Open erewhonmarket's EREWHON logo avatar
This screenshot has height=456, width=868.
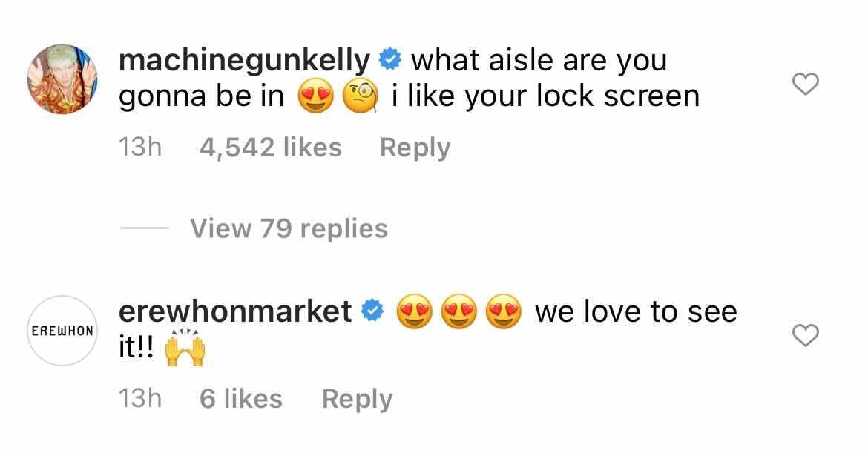pos(63,331)
